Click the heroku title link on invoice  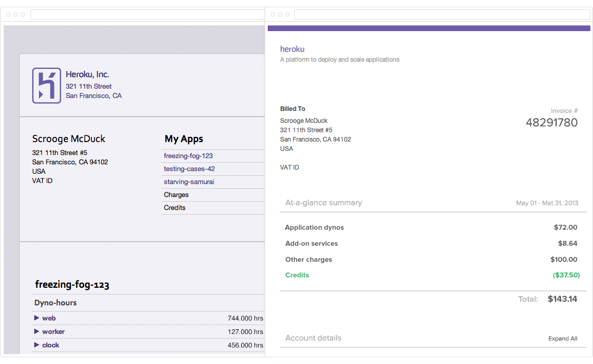click(x=292, y=49)
